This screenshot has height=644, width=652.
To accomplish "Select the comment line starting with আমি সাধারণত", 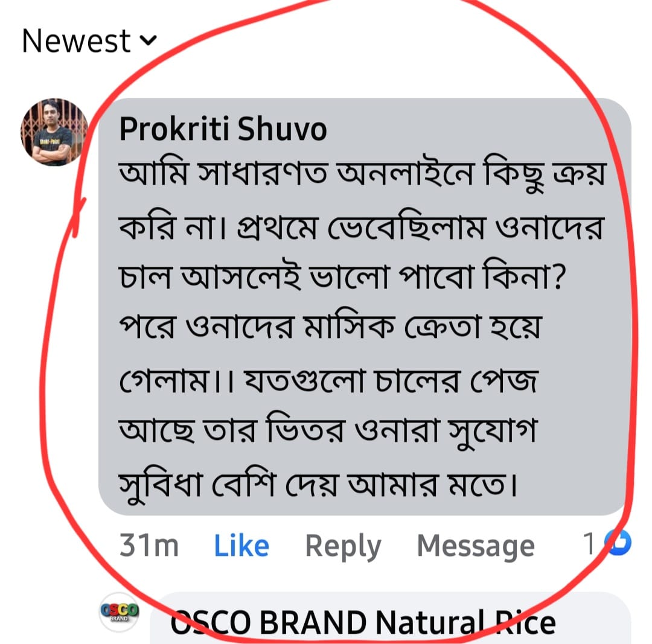I will (363, 174).
